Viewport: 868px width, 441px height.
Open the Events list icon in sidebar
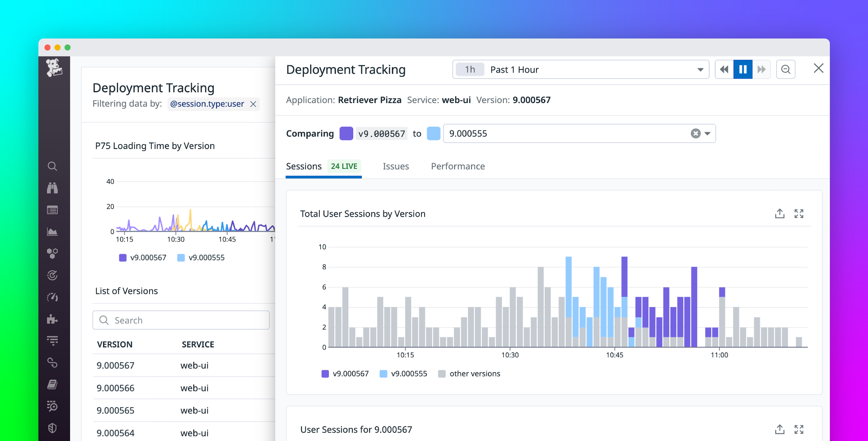(52, 210)
